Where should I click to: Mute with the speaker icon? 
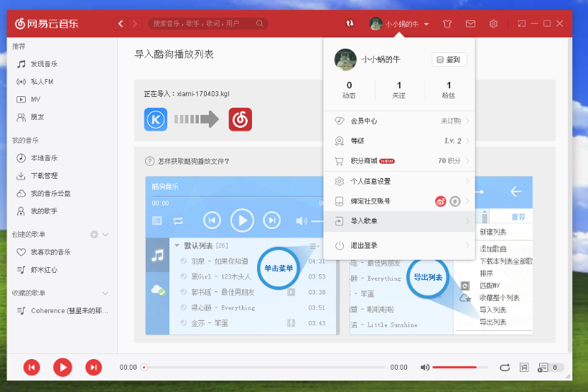pyautogui.click(x=424, y=368)
